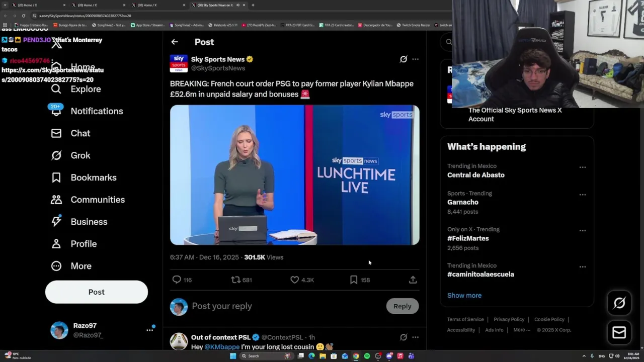644x362 pixels.
Task: Open the Twitch Emote Resizer bookmark
Action: tap(413, 25)
